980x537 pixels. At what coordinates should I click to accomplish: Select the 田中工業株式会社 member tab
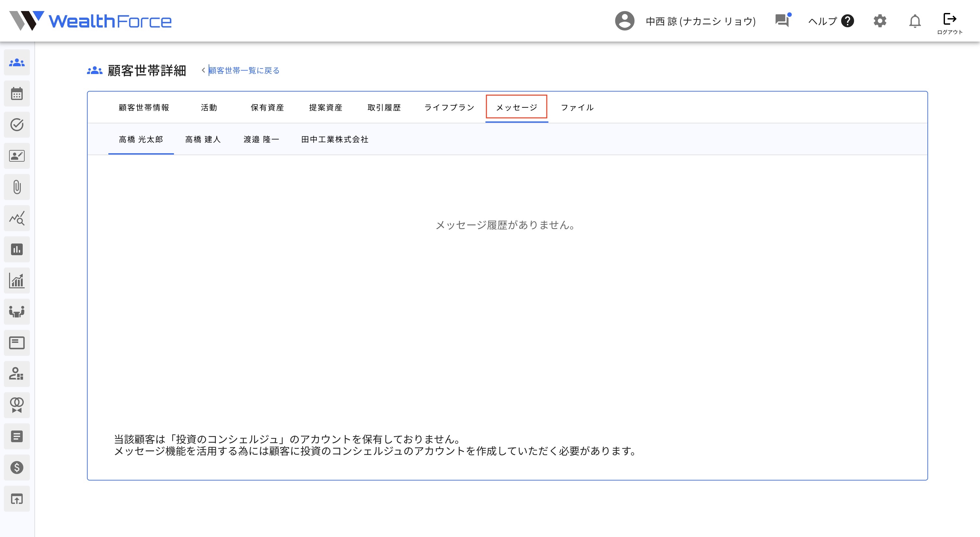tap(335, 140)
